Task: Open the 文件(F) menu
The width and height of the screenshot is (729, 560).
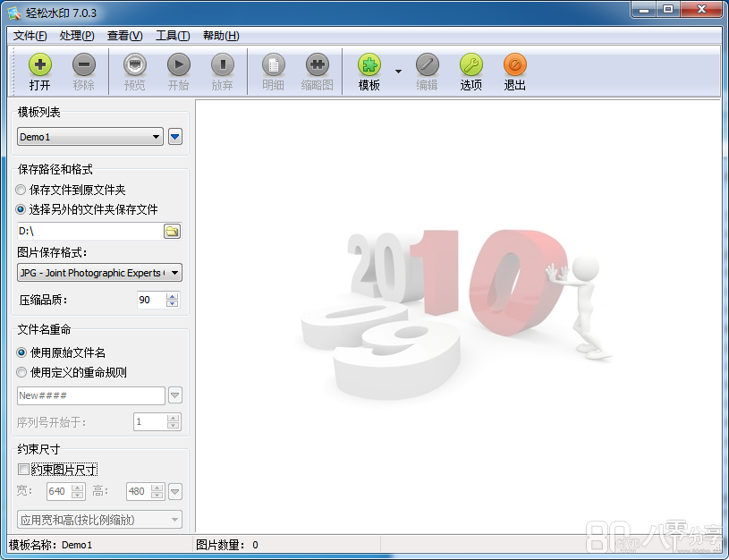Action: click(x=30, y=36)
